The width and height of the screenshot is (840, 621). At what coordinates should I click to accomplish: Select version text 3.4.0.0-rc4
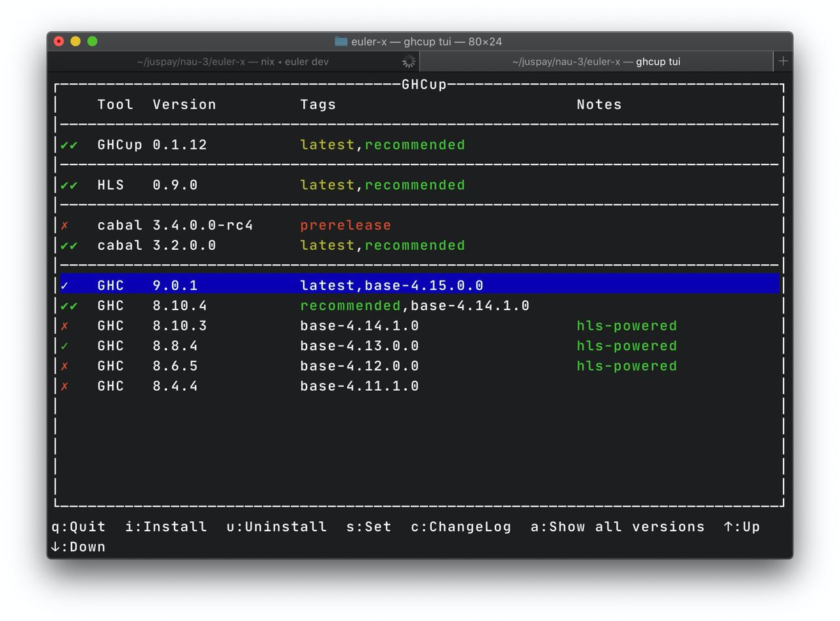203,226
